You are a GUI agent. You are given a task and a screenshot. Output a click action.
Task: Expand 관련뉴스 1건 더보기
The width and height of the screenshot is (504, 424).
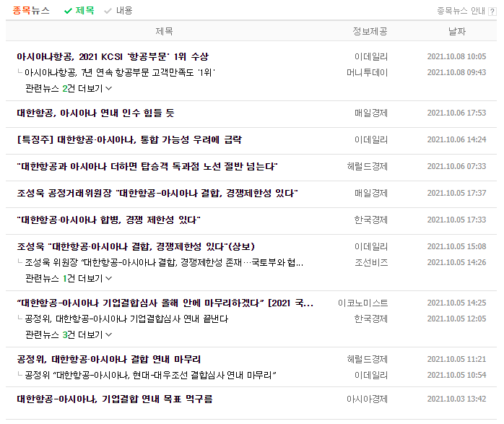coord(69,278)
